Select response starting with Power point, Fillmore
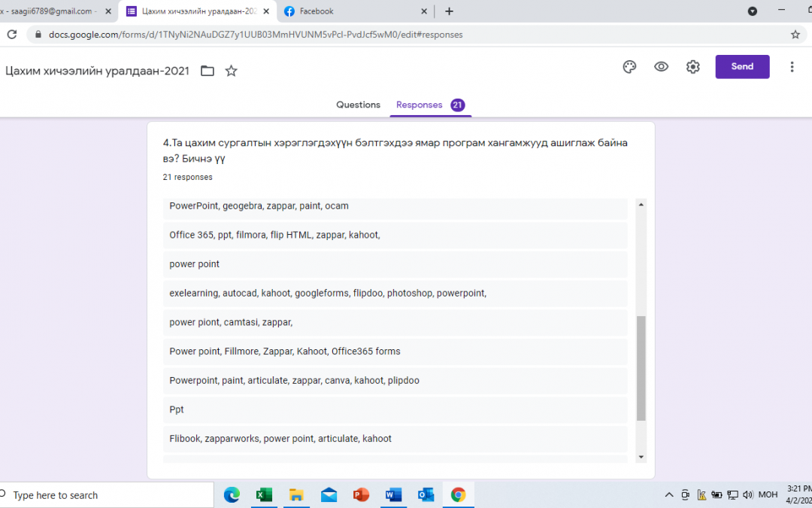This screenshot has width=812, height=508. 395,351
